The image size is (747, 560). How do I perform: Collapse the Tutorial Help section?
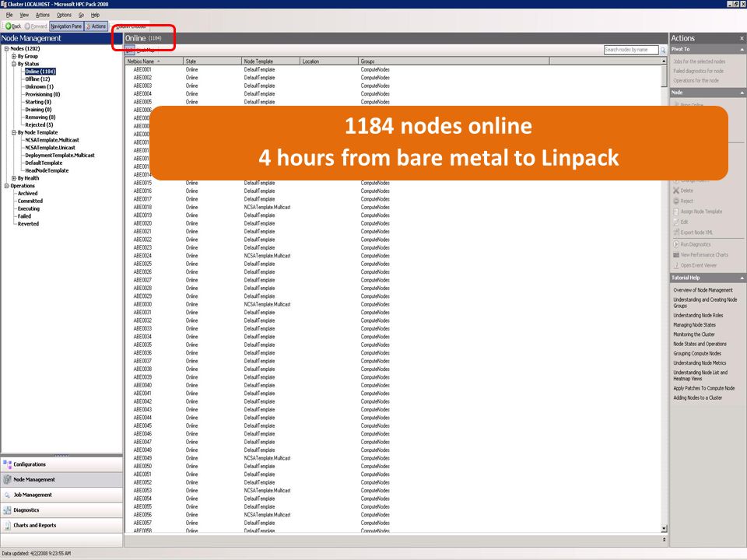(x=742, y=278)
